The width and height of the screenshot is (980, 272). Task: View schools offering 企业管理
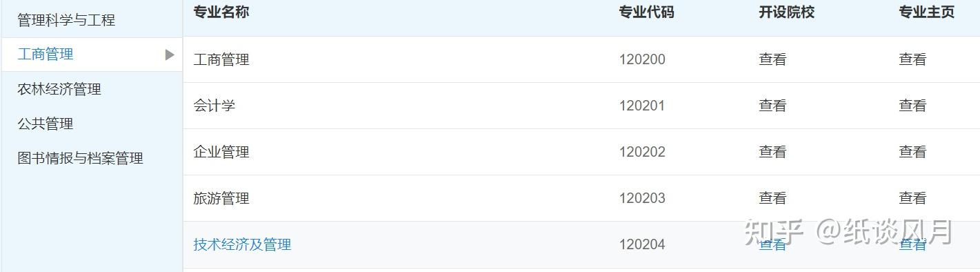772,152
